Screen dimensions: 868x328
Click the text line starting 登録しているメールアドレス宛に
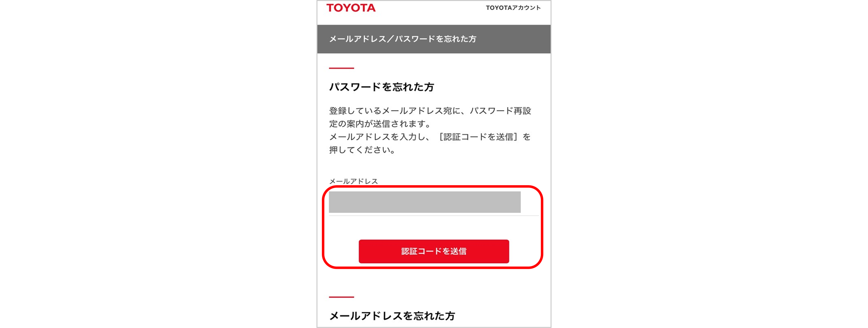click(x=430, y=111)
